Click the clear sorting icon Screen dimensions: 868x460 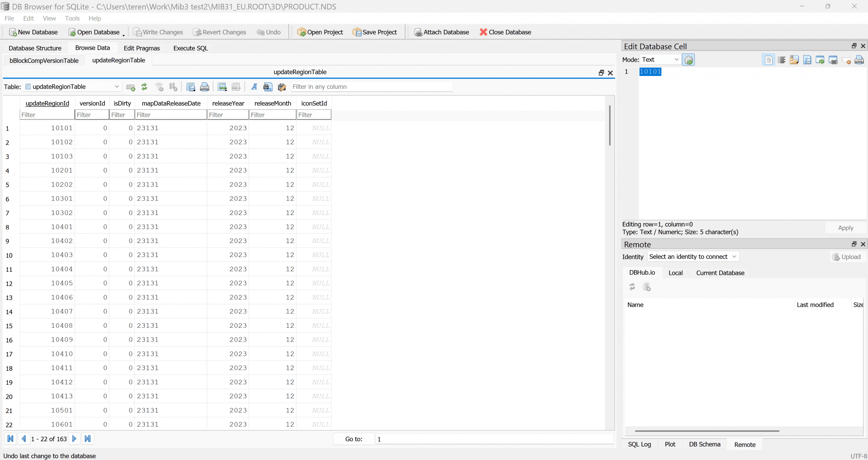point(173,87)
